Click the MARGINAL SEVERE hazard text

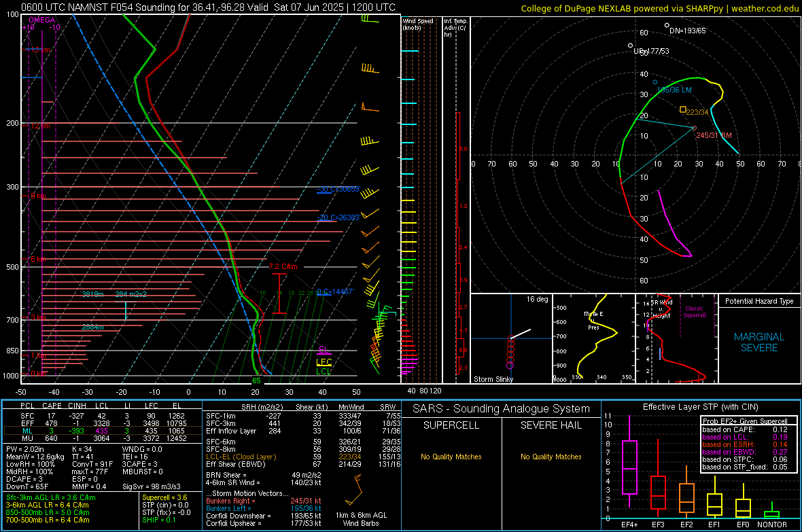[759, 342]
